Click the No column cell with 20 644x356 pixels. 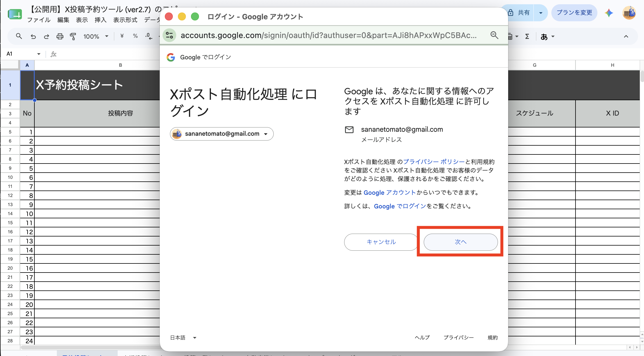27,305
